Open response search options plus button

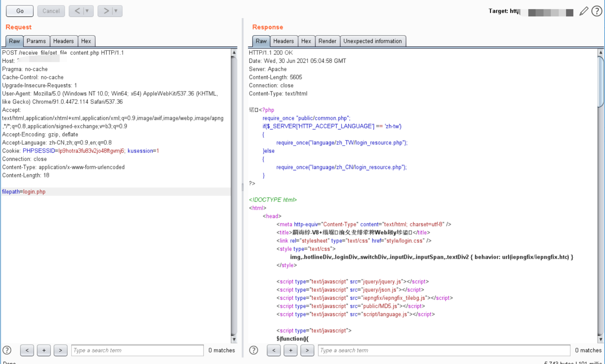coord(291,350)
